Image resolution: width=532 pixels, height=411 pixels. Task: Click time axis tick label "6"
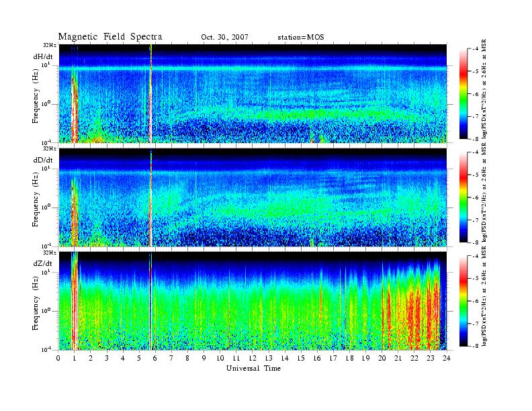click(155, 359)
